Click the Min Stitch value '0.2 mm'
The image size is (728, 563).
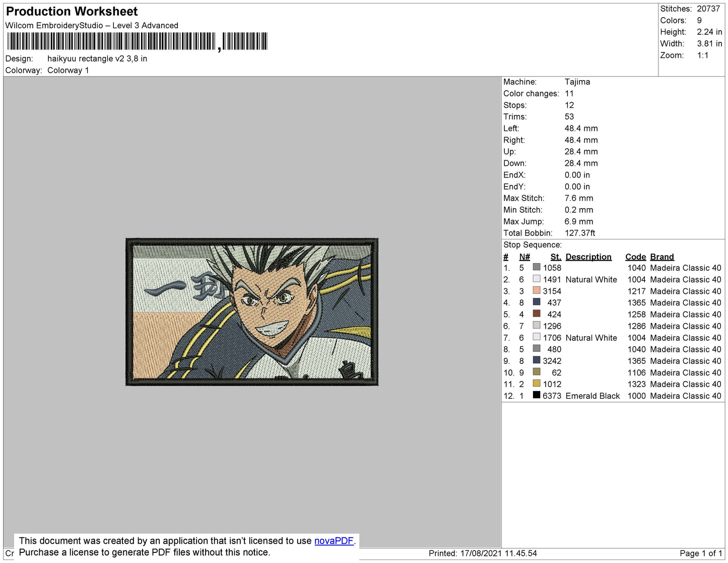coord(579,210)
